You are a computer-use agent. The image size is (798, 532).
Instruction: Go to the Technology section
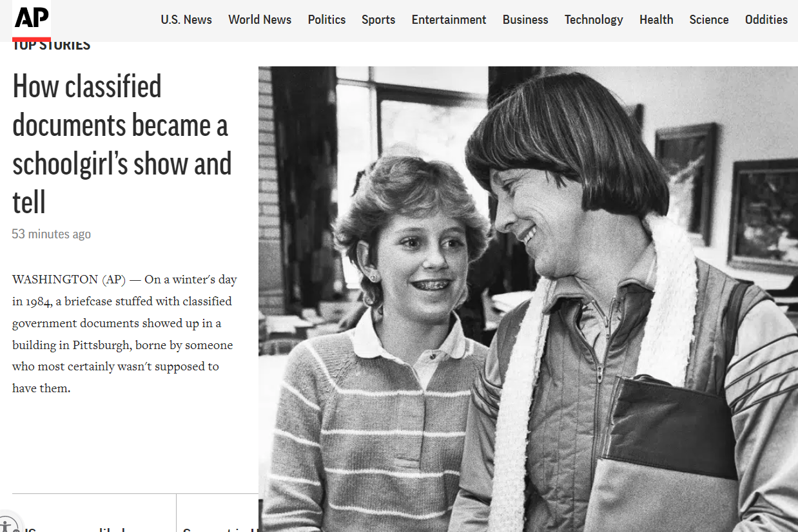(594, 20)
